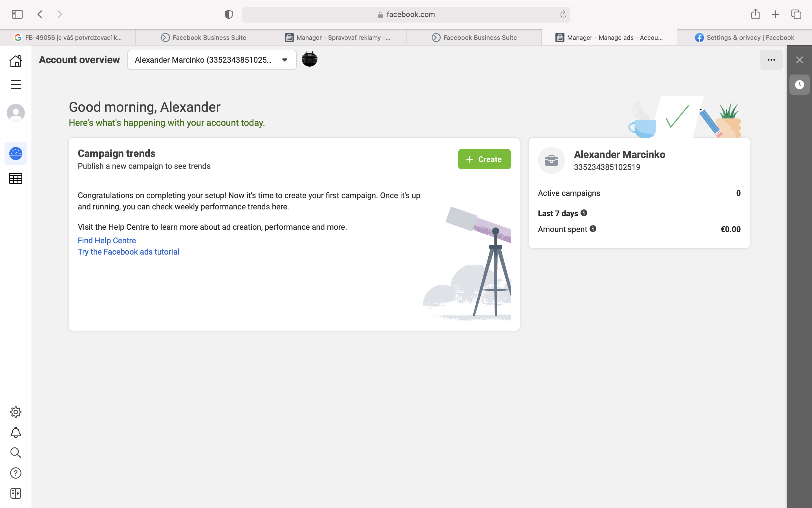
Task: Open the settings gear in the sidebar
Action: click(x=16, y=412)
